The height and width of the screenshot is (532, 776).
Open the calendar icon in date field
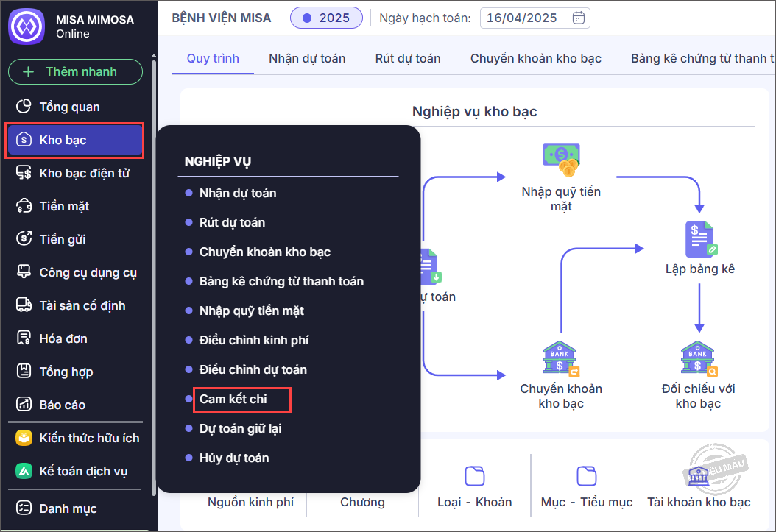click(578, 18)
